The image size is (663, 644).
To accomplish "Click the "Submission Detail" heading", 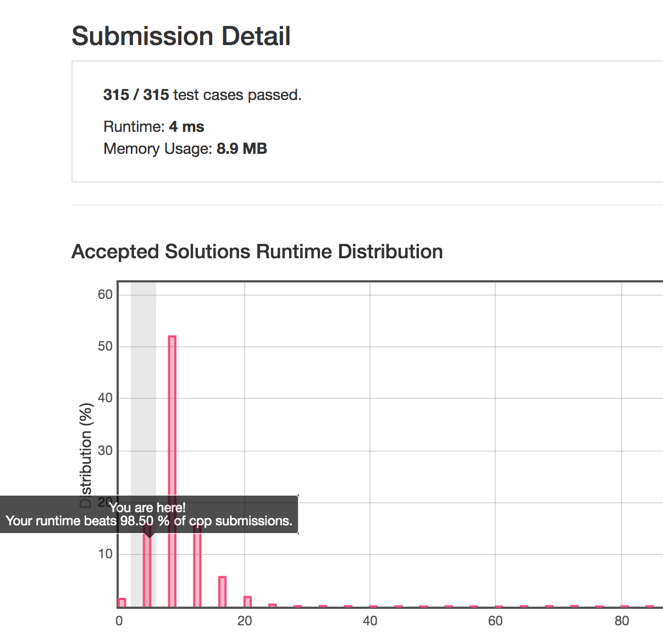I will (x=181, y=36).
